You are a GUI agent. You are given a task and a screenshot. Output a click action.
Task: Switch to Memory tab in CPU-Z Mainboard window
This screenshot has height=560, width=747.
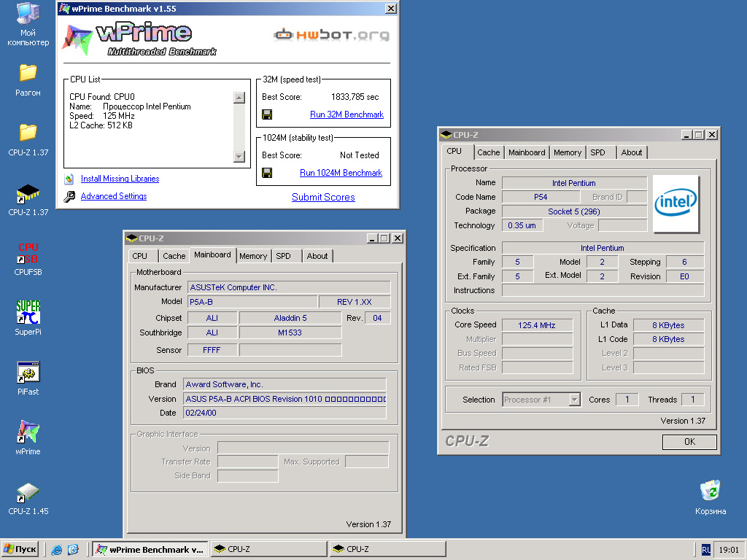click(x=253, y=256)
